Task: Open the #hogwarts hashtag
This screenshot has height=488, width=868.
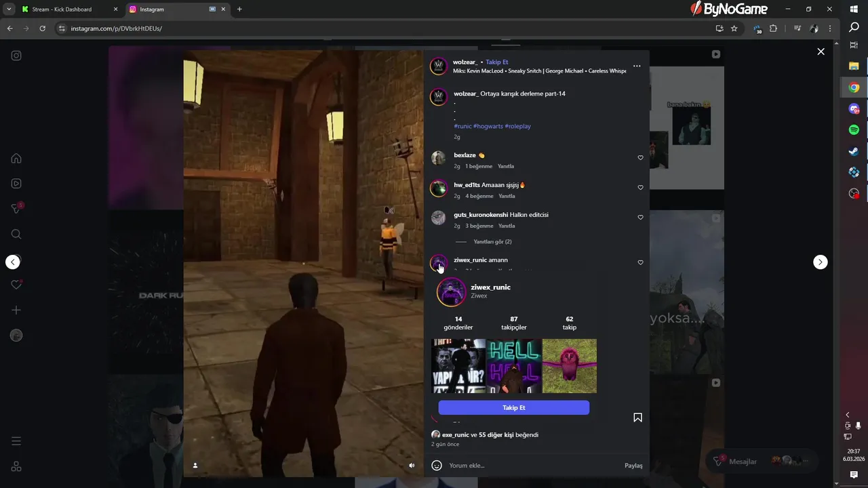Action: pyautogui.click(x=488, y=126)
